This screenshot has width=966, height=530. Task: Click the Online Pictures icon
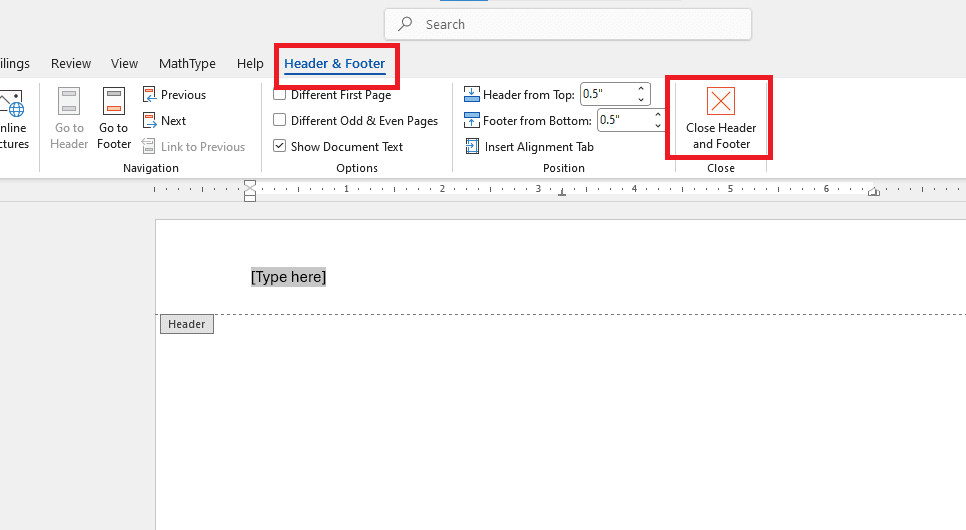[12, 103]
